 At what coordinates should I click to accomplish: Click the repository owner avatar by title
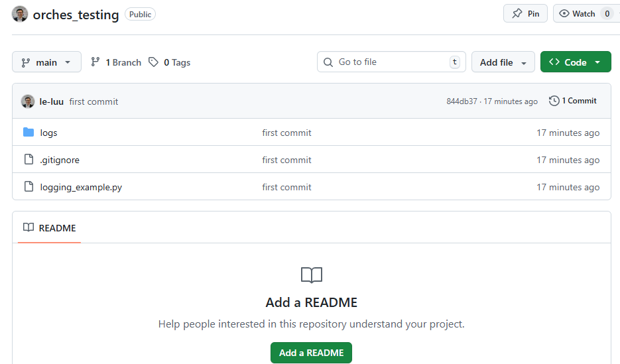tap(20, 15)
